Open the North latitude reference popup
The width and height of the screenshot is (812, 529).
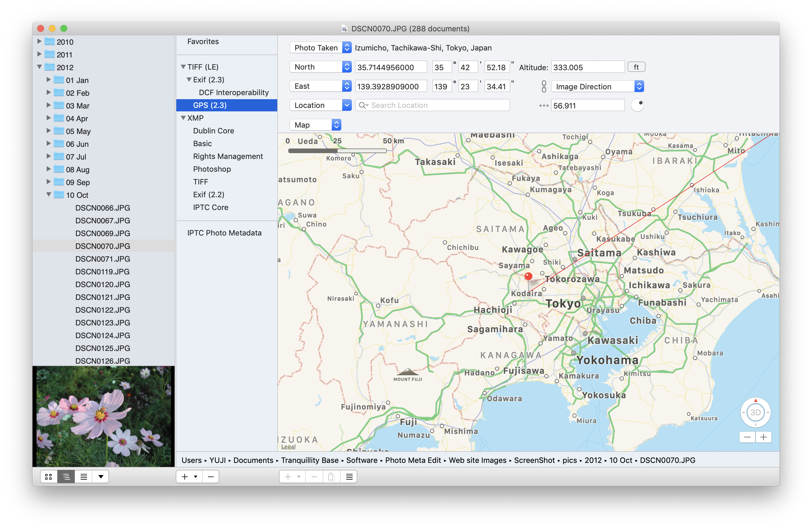pyautogui.click(x=320, y=66)
